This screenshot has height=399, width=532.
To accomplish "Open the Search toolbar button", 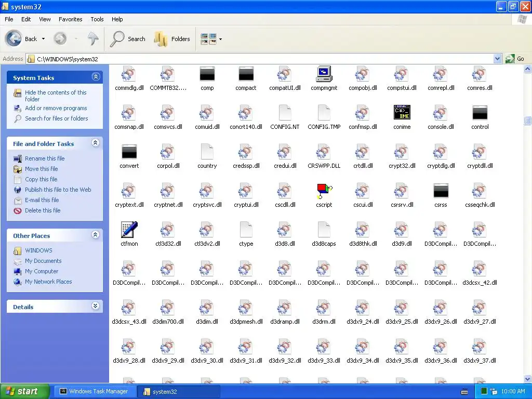I will click(128, 38).
